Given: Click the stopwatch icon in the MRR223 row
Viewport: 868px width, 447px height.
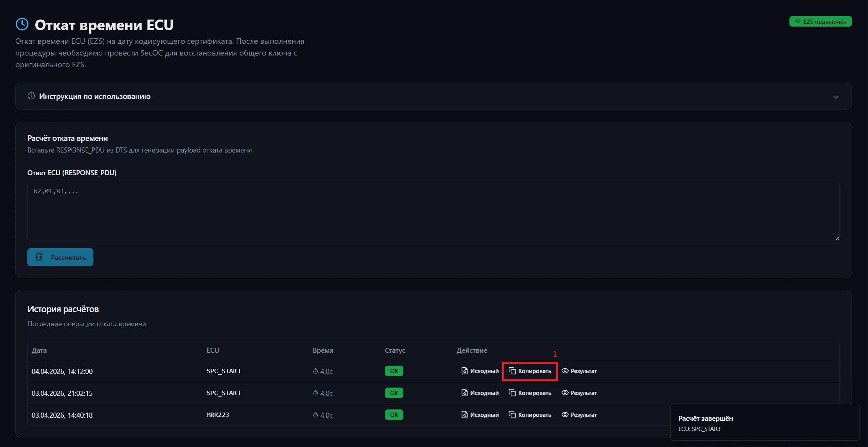Looking at the screenshot, I should pyautogui.click(x=315, y=415).
